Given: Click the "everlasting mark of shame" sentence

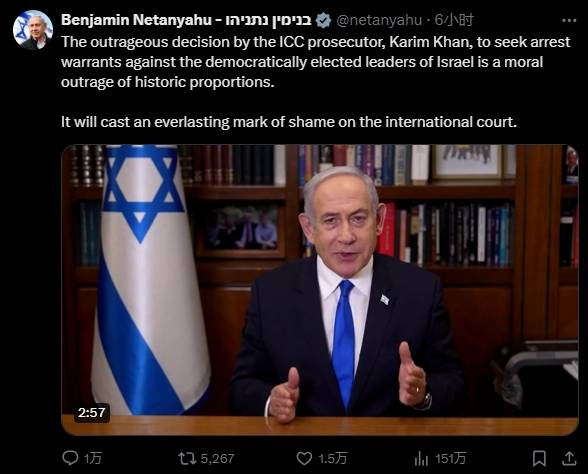Looking at the screenshot, I should tap(289, 122).
